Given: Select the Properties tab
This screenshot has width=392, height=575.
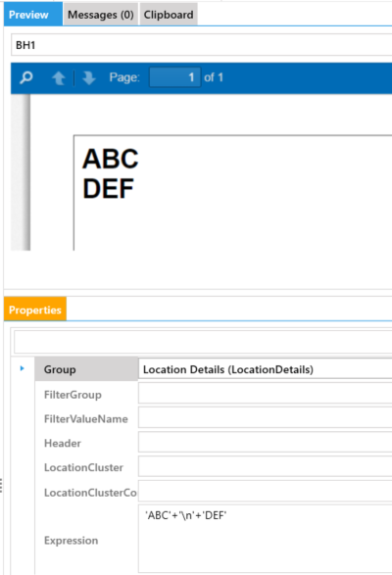Looking at the screenshot, I should (35, 309).
